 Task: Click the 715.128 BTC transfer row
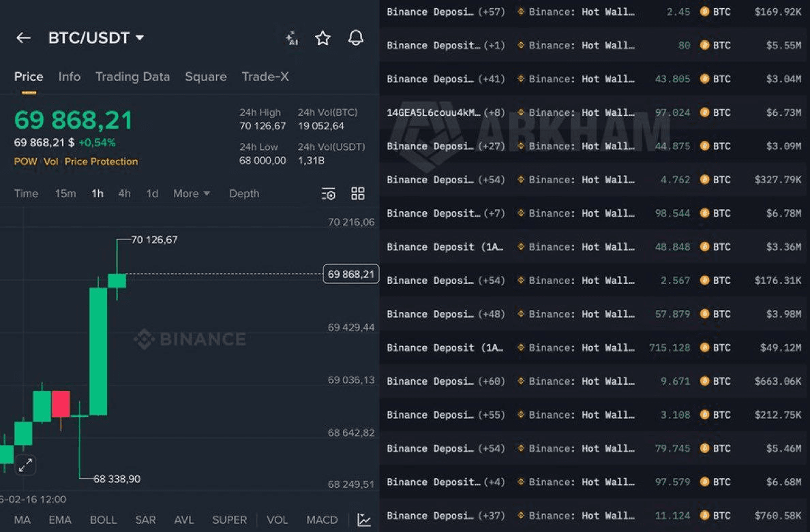click(593, 347)
